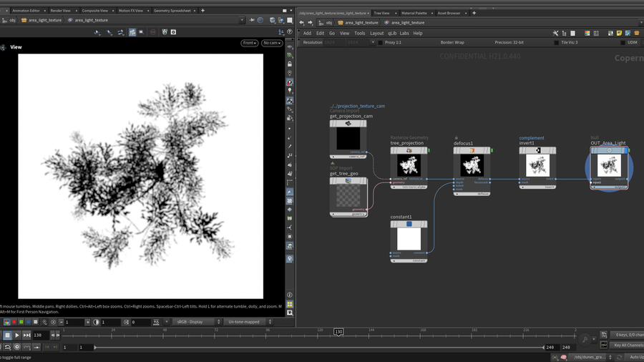Viewport: 644px width, 362px height.
Task: Toggle the Proxy 1:1 checkbox
Action: [x=380, y=42]
